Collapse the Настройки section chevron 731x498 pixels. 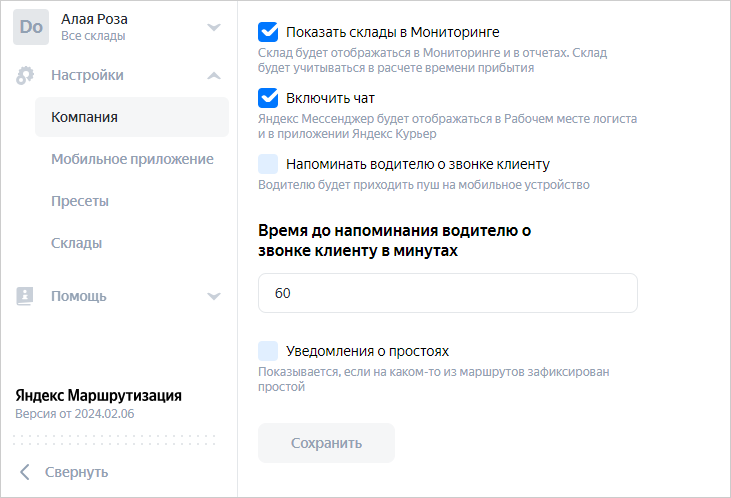(x=213, y=75)
